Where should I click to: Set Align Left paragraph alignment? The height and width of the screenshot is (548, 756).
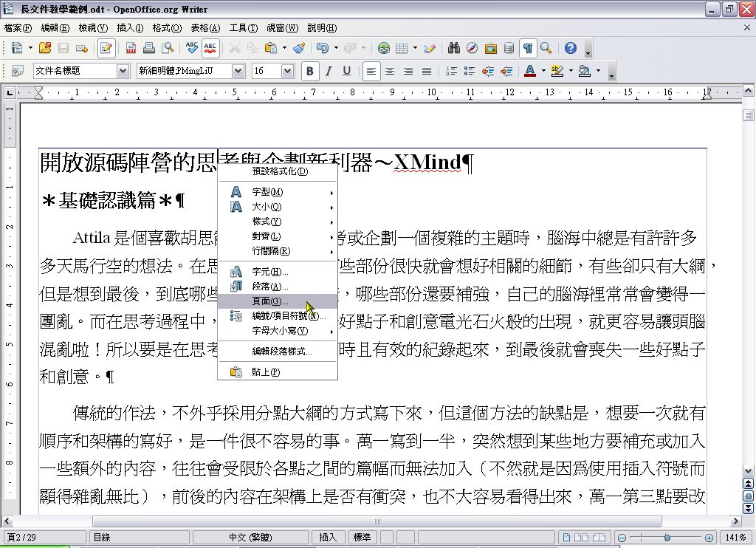tap(371, 71)
